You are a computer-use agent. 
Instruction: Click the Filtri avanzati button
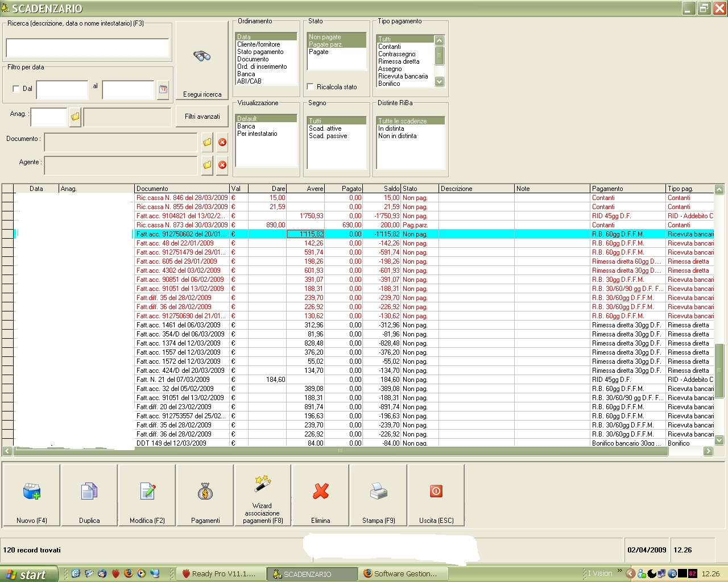(x=202, y=117)
